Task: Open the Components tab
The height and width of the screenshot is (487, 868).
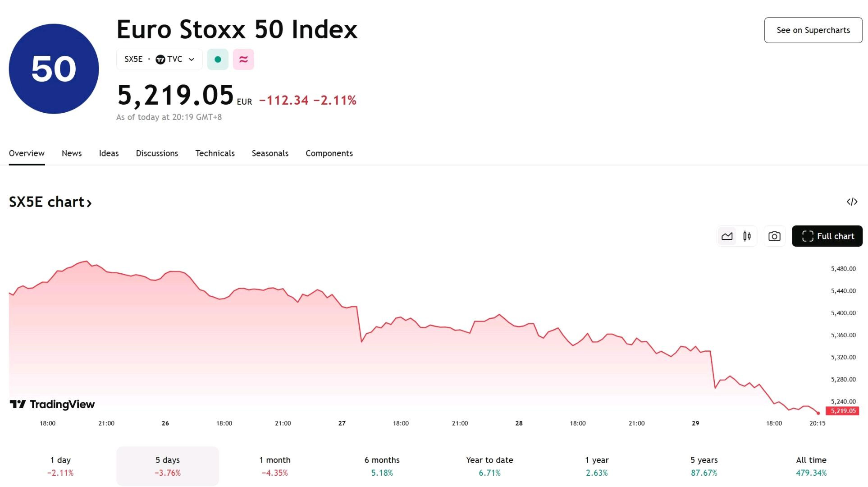Action: [329, 153]
